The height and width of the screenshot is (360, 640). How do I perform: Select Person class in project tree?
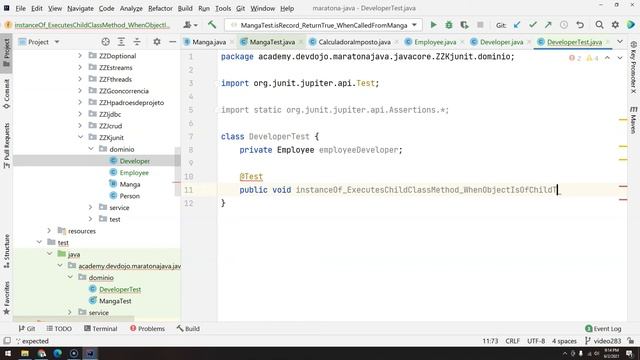point(129,196)
